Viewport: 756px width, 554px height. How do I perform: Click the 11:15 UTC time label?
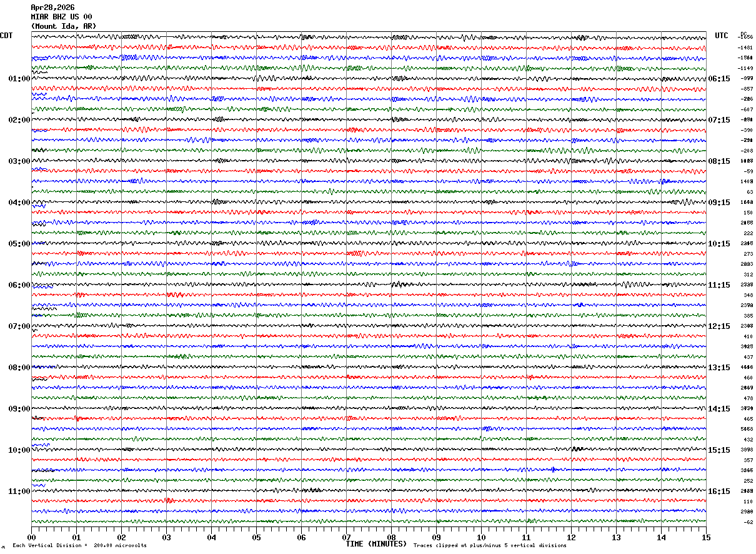(719, 285)
